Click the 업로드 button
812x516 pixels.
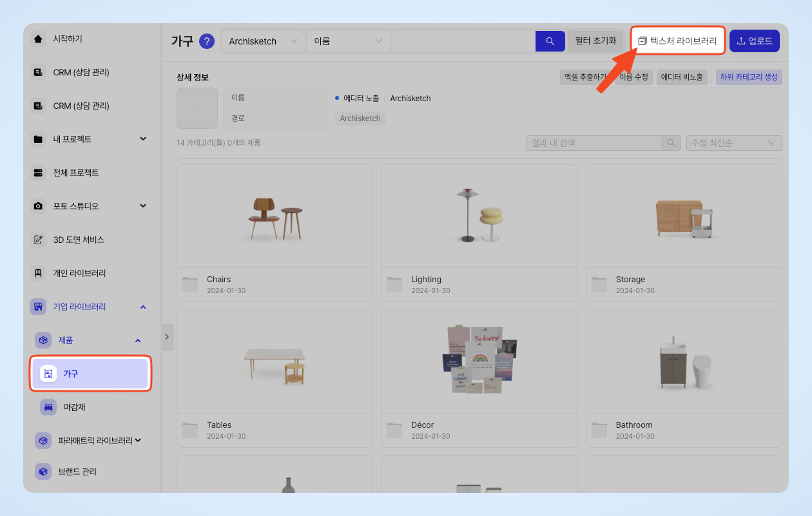(755, 41)
